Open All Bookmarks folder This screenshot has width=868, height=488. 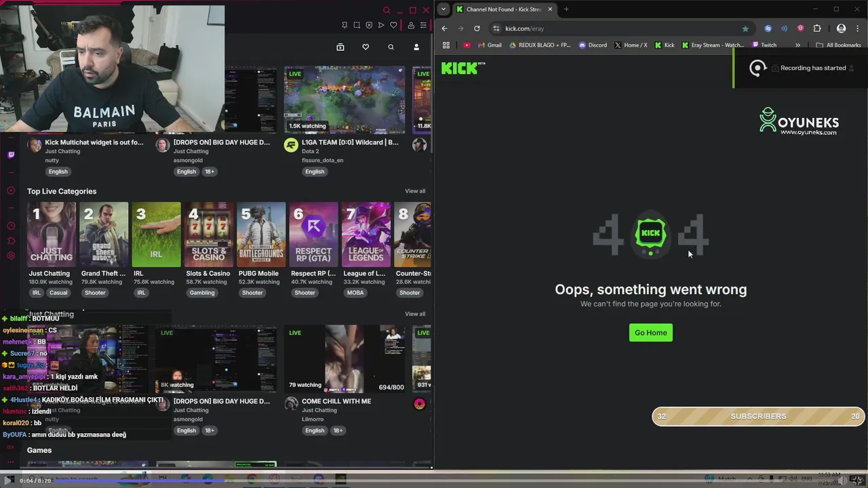coord(839,45)
